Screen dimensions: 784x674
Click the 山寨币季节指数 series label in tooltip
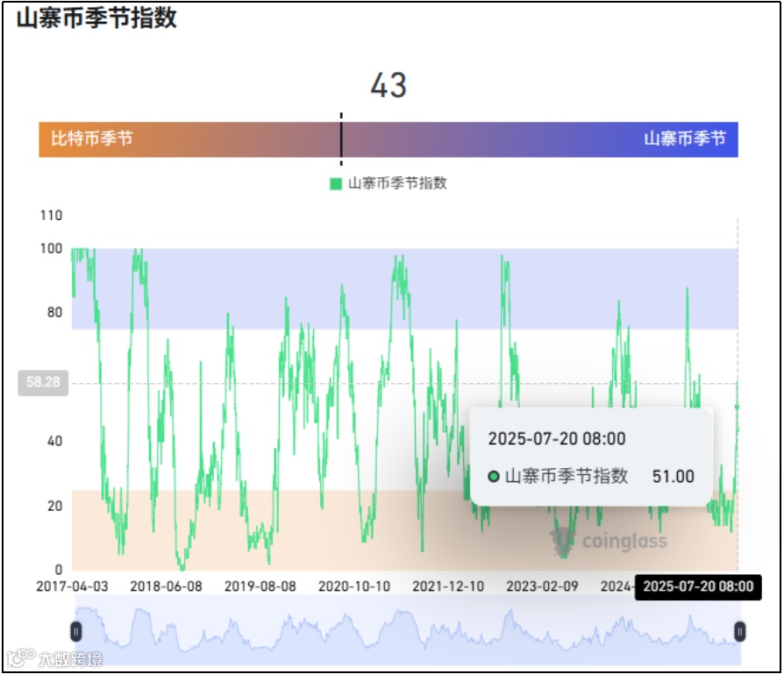click(x=567, y=476)
